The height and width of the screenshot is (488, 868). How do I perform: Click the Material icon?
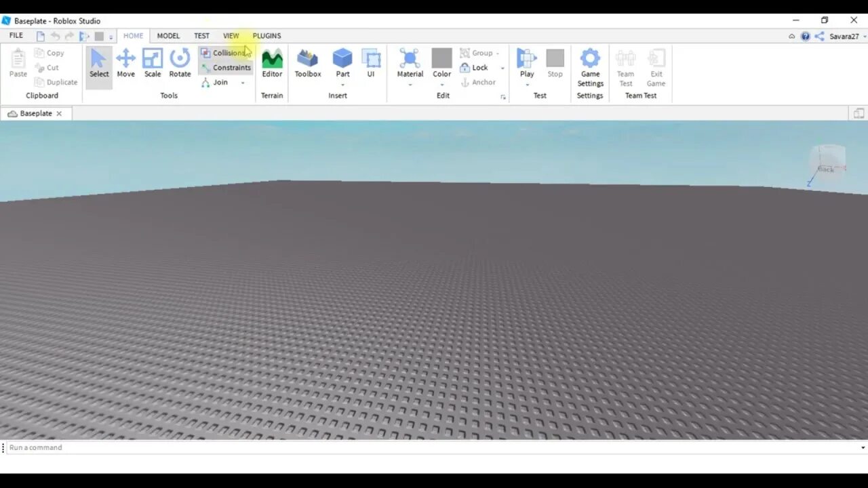click(410, 59)
